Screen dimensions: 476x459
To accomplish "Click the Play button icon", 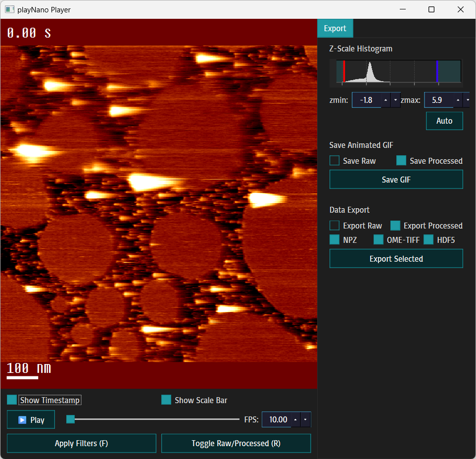I will pos(22,420).
